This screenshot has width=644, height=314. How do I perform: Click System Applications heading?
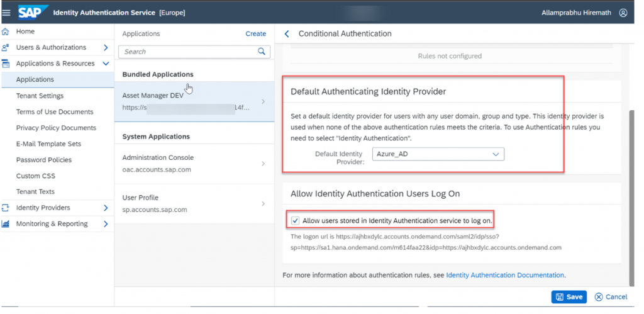tap(156, 137)
